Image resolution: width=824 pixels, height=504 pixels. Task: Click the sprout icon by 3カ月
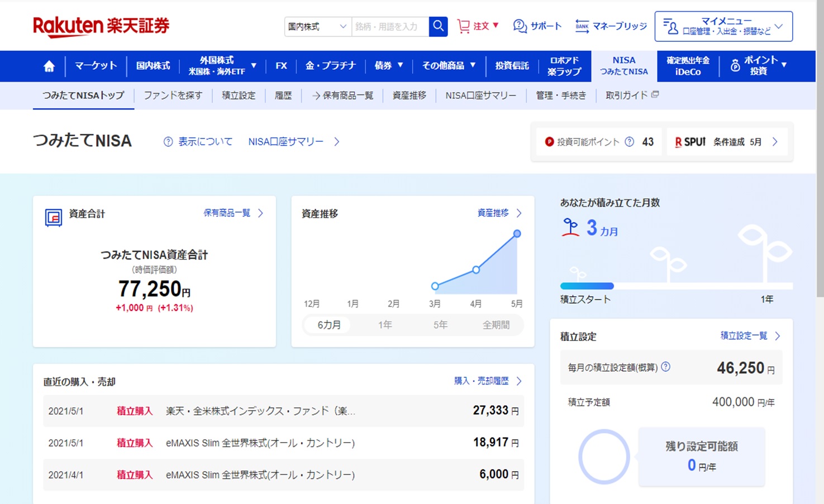pos(570,228)
